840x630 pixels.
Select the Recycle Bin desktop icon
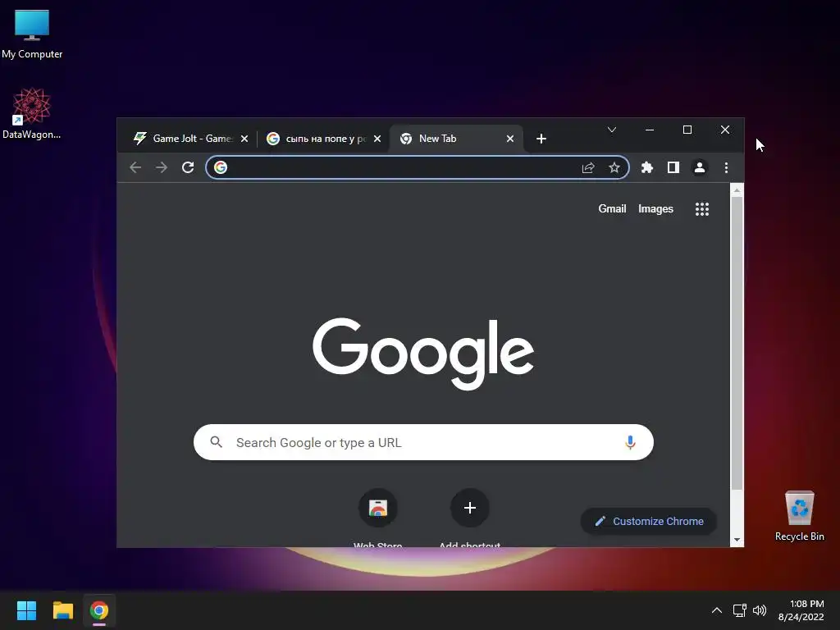800,516
